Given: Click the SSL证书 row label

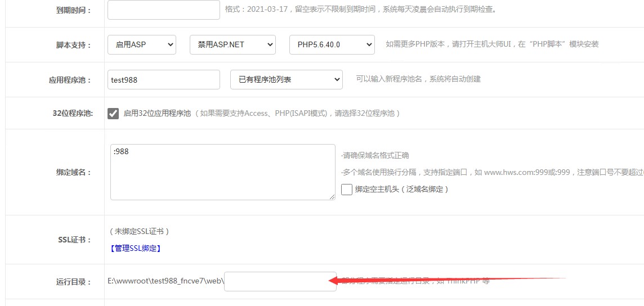Looking at the screenshot, I should [74, 240].
